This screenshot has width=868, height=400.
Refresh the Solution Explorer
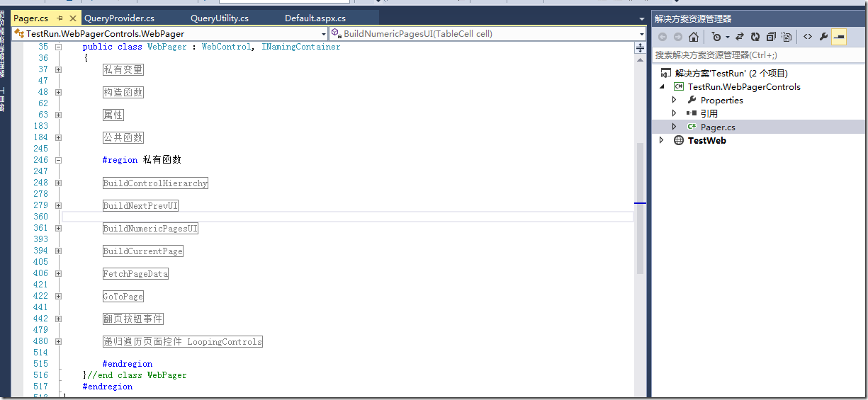point(755,37)
